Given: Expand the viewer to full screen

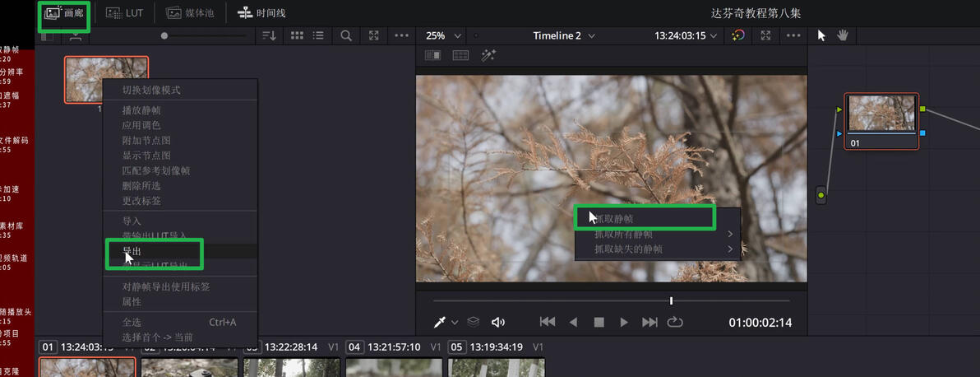Looking at the screenshot, I should click(x=765, y=35).
